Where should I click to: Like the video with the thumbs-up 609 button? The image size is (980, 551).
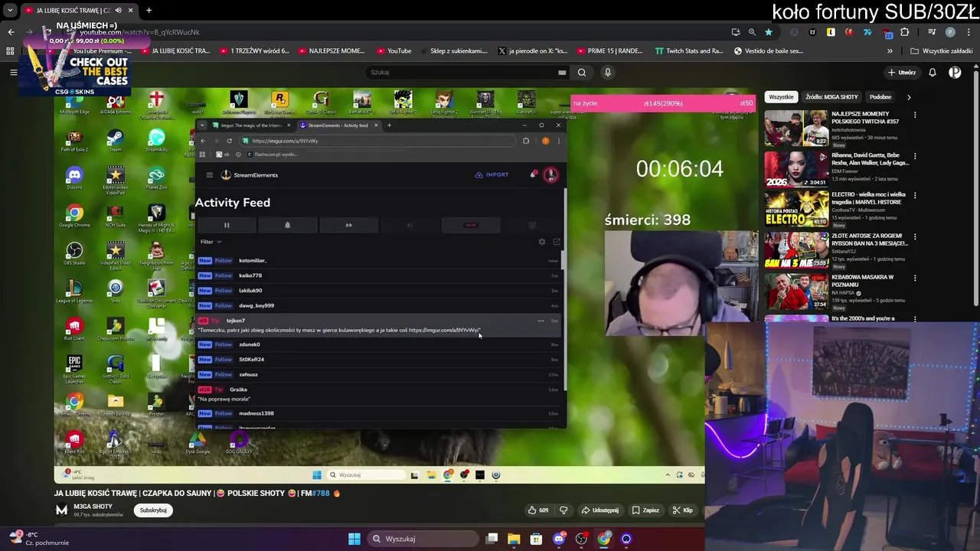538,510
